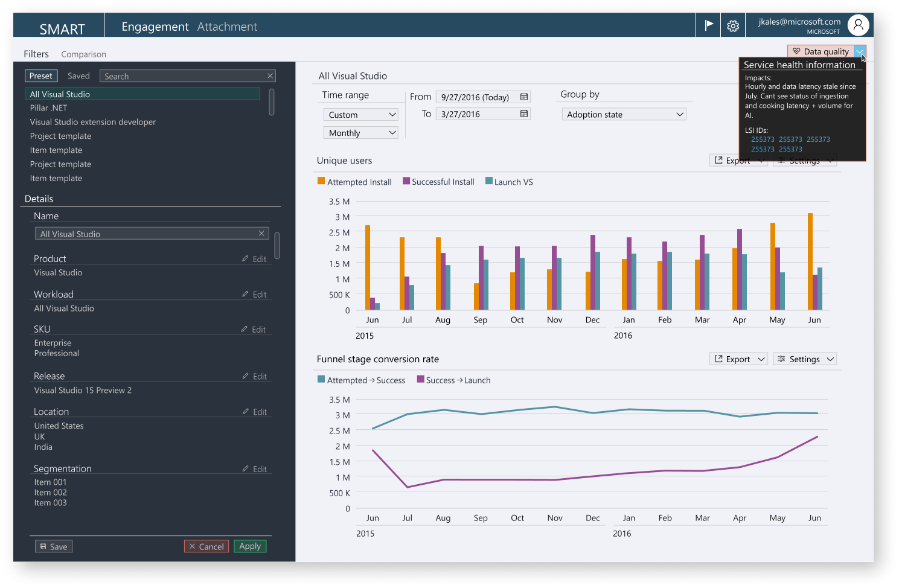The width and height of the screenshot is (899, 588).
Task: Cancel the filter changes
Action: (206, 546)
